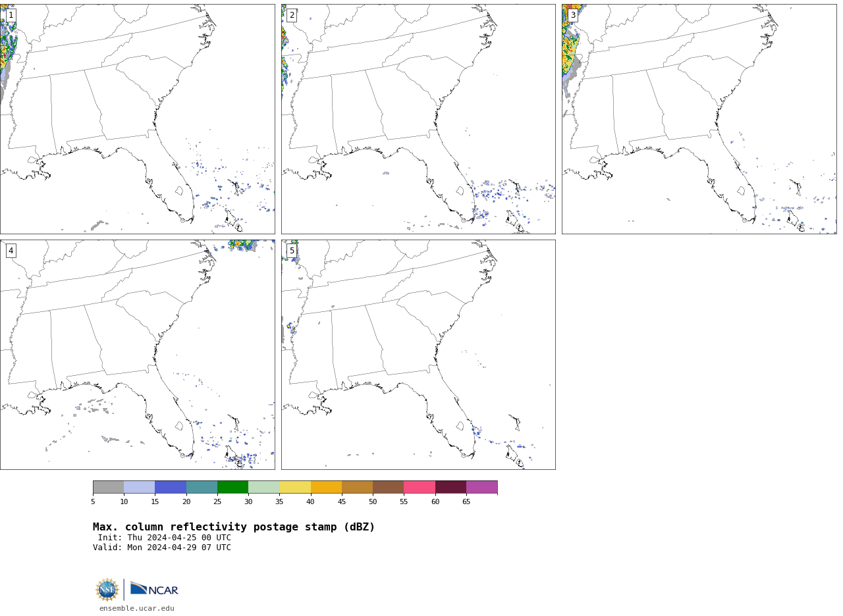This screenshot has width=843, height=616.
Task: Click the panel number label 1
Action: tap(11, 15)
